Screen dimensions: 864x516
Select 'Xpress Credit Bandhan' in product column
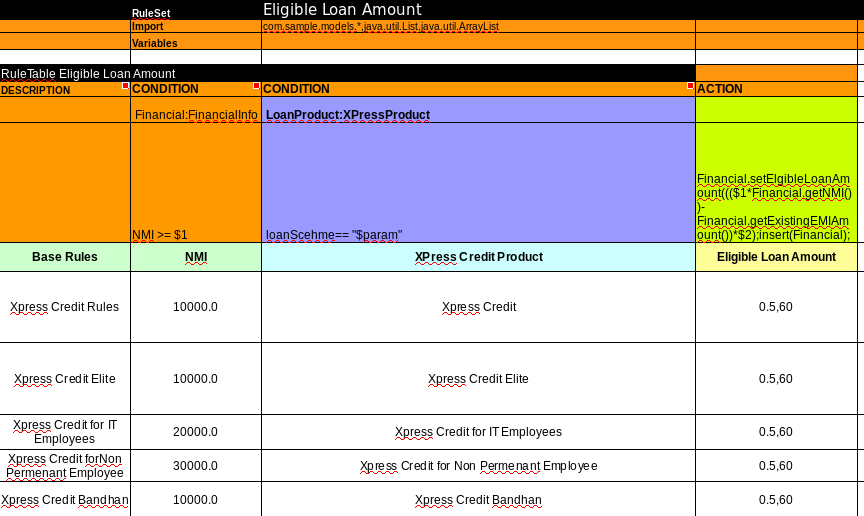478,499
